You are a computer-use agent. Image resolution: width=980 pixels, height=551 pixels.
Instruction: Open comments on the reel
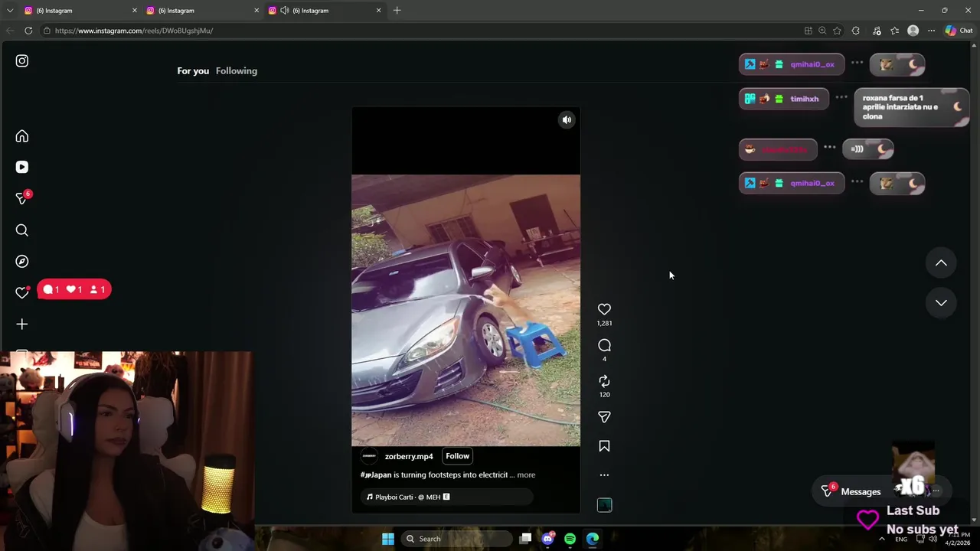604,345
